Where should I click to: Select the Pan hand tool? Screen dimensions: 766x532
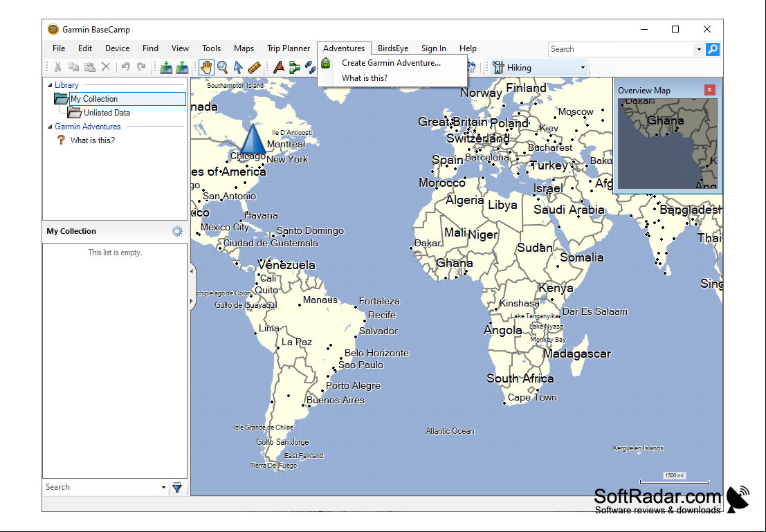(x=206, y=67)
